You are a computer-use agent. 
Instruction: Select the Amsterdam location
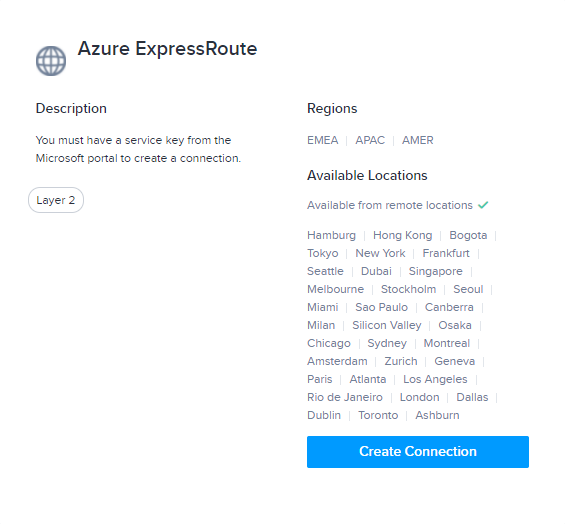[x=337, y=361]
